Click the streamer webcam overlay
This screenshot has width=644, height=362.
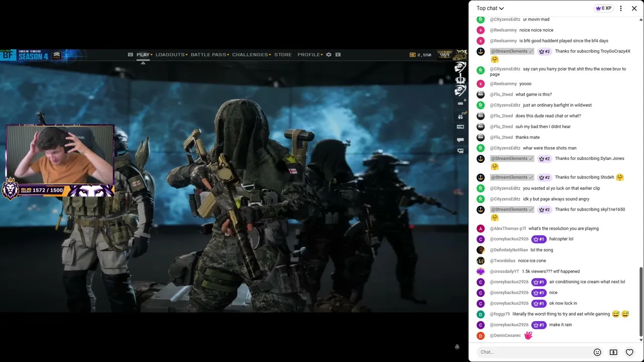pyautogui.click(x=60, y=155)
